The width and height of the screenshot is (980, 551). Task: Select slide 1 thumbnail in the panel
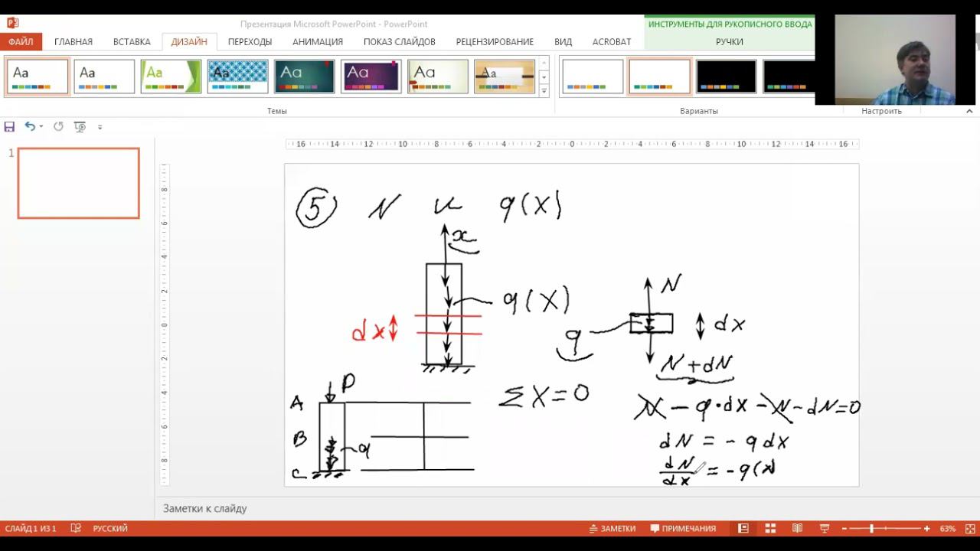[79, 184]
